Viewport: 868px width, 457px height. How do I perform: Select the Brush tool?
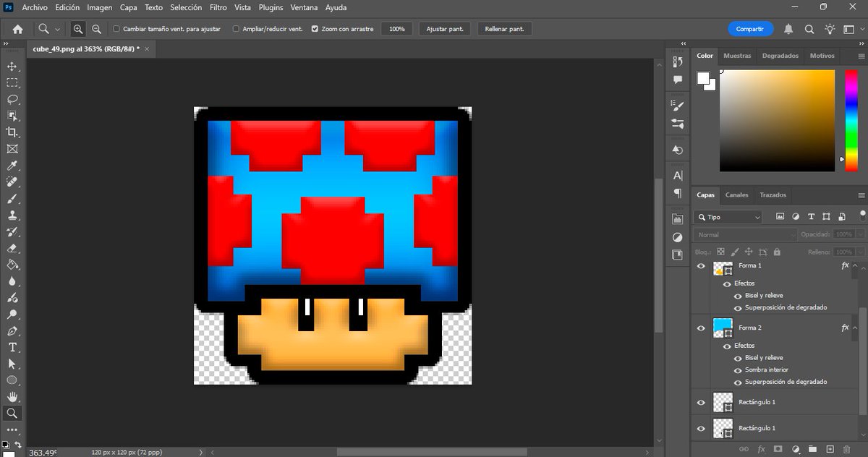point(12,199)
